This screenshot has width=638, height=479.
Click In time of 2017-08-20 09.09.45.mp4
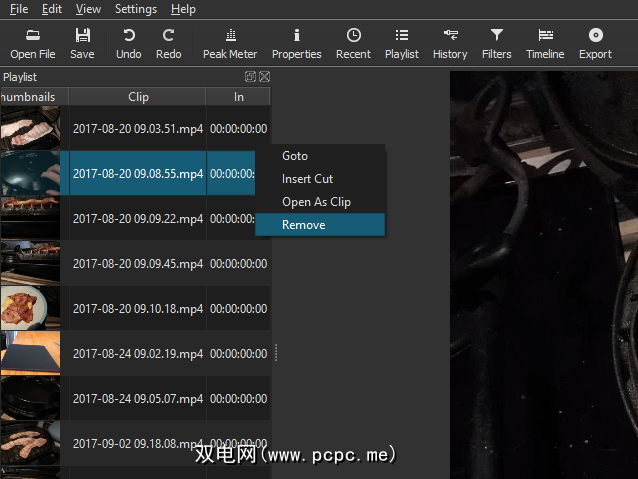[x=238, y=263]
